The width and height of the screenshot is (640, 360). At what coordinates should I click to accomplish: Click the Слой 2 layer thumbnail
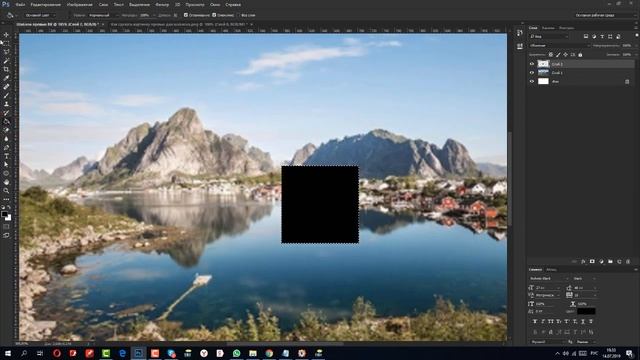click(x=543, y=64)
